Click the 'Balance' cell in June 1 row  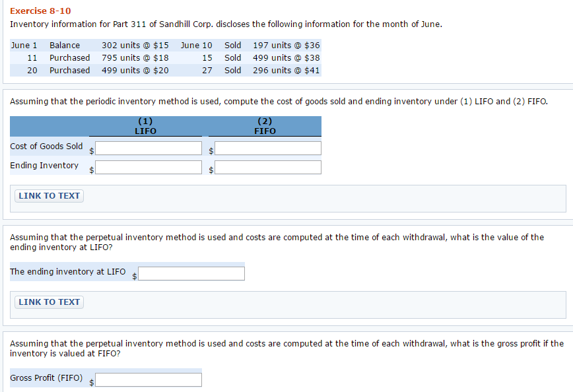pyautogui.click(x=65, y=46)
